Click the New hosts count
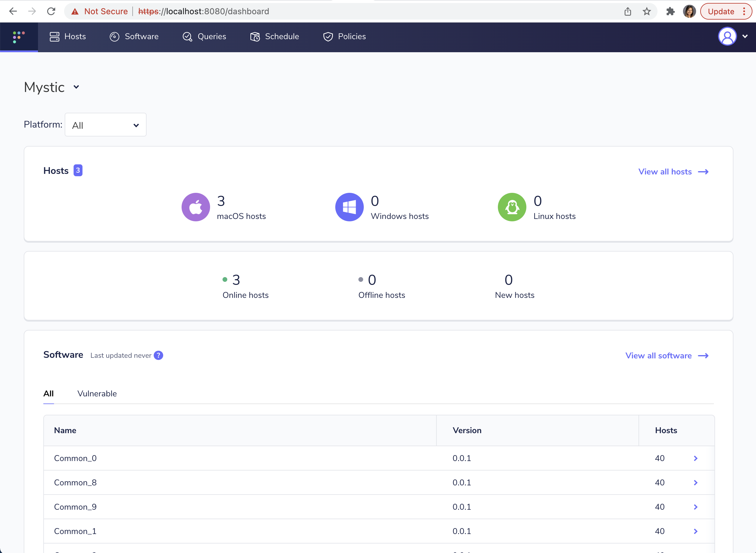The width and height of the screenshot is (756, 553). [x=509, y=280]
